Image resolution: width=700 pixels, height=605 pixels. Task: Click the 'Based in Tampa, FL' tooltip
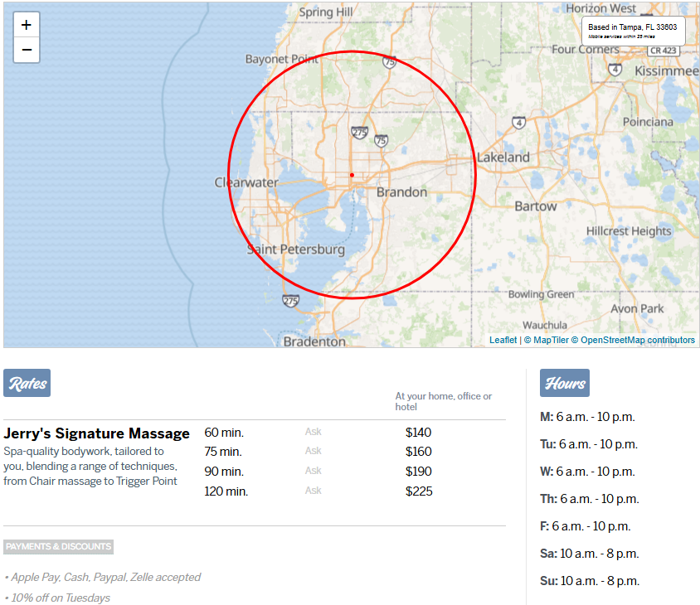pos(633,31)
